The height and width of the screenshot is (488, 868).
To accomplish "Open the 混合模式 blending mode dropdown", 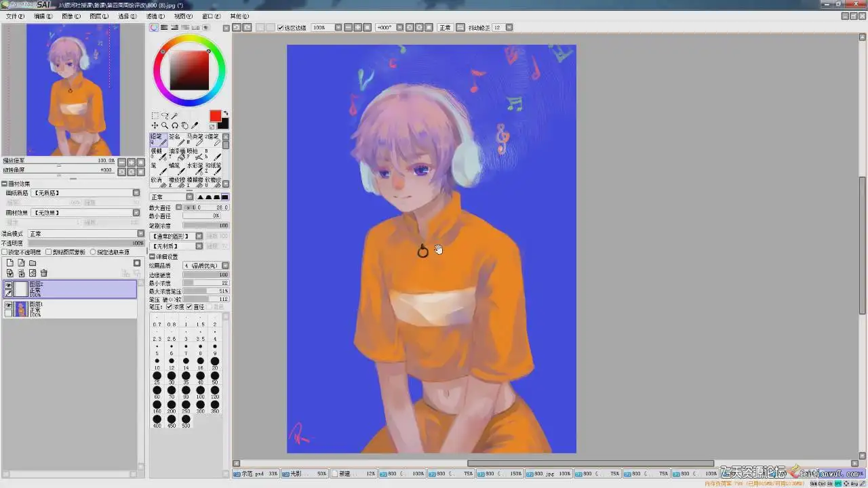I will [85, 234].
